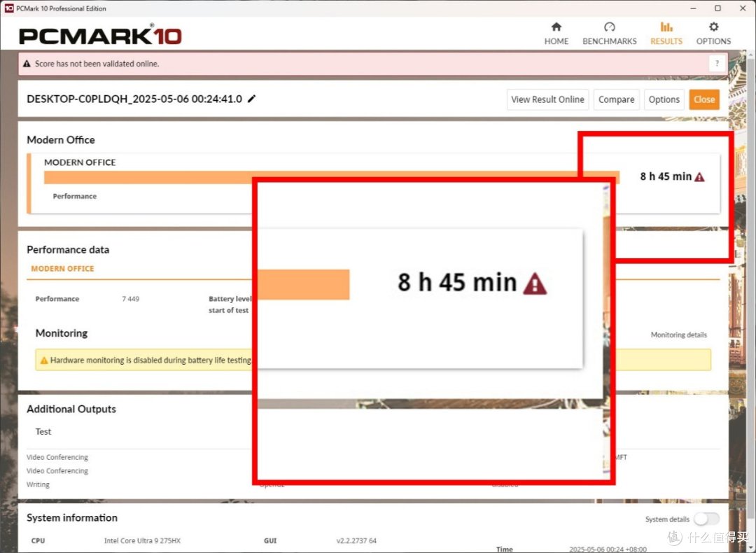Click Score has not been validated message
Screen dimensions: 756x553
pos(97,64)
